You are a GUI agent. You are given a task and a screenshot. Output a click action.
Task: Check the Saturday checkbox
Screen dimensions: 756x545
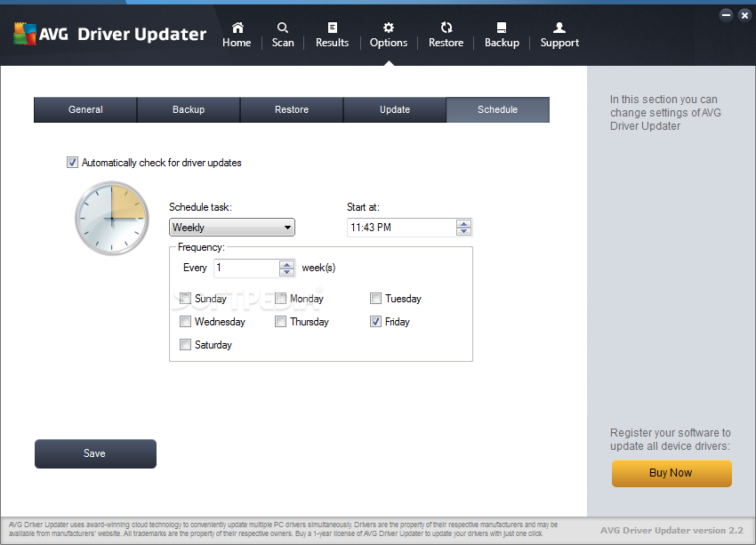click(x=185, y=345)
